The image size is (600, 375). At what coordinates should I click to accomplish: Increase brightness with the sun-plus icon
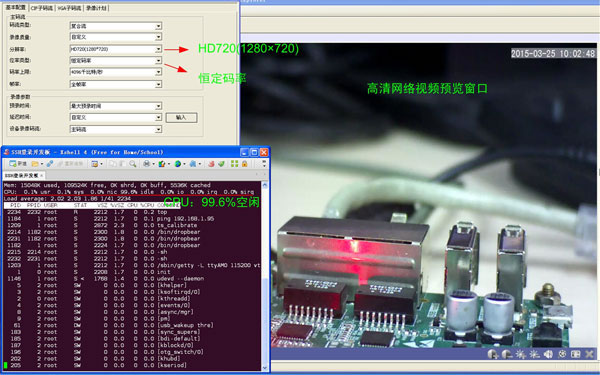pos(520,354)
